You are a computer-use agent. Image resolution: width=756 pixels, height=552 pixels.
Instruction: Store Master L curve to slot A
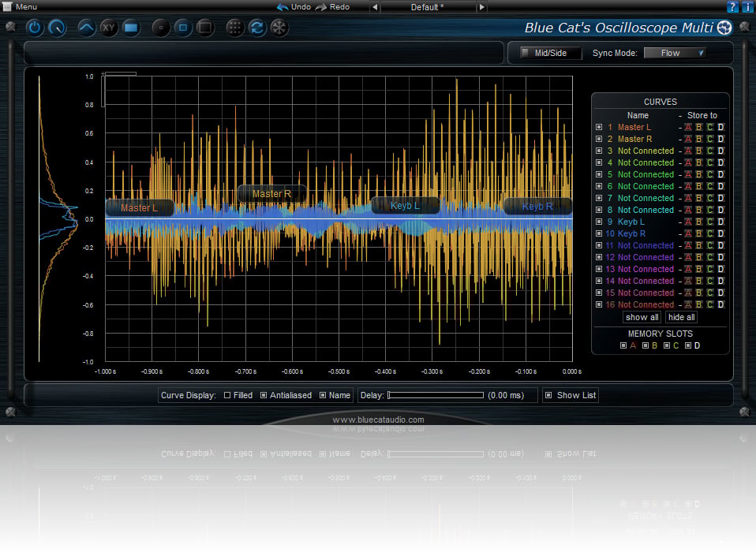688,127
